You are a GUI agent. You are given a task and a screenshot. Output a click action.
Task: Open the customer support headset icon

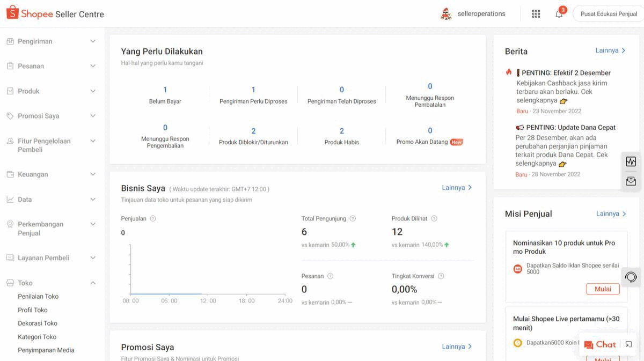pos(631,277)
